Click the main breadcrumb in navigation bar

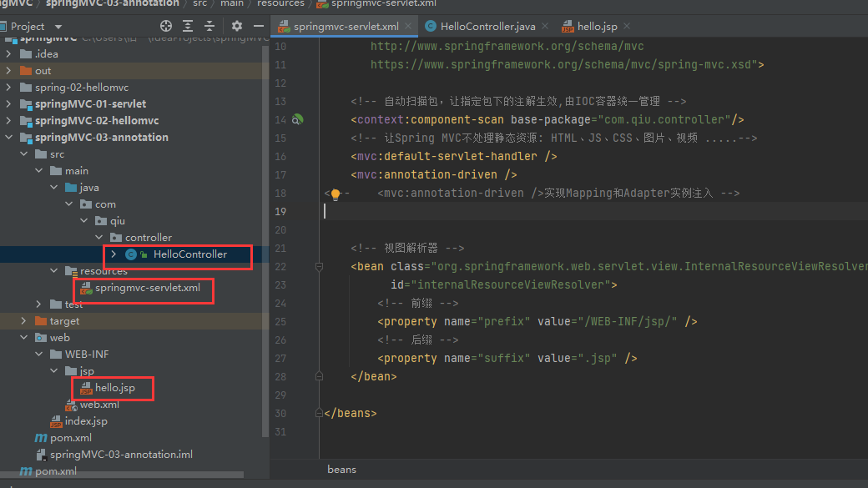click(x=231, y=3)
